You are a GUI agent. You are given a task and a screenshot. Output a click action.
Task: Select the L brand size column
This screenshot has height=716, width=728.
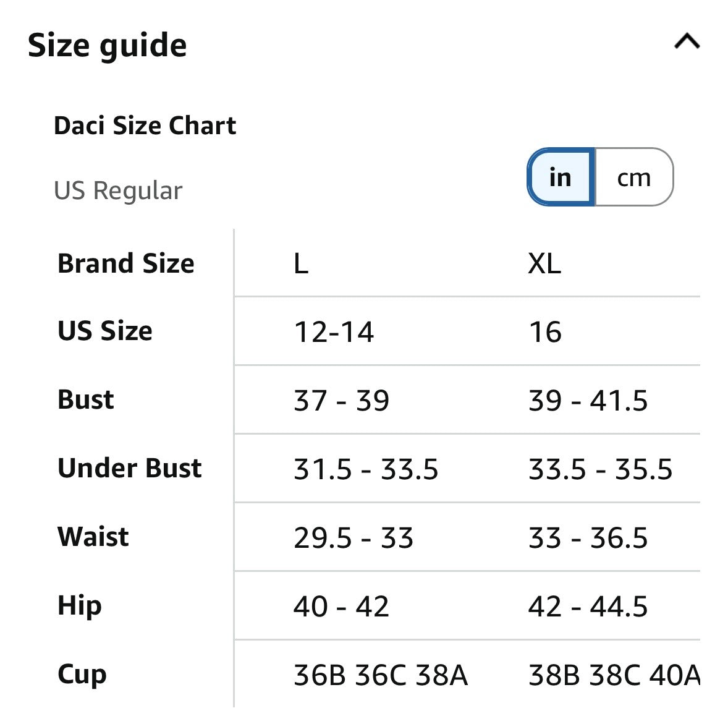pos(302,263)
